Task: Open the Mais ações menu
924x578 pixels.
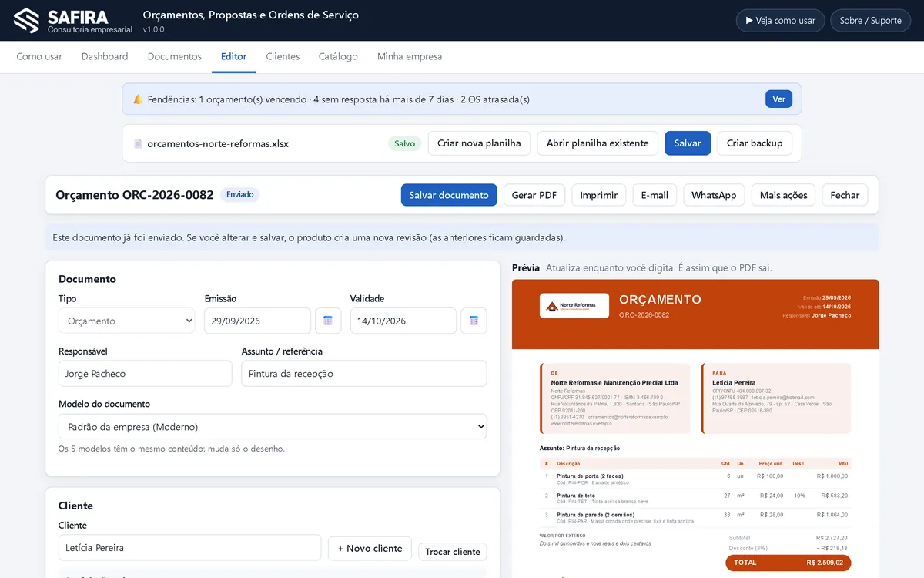Action: click(784, 195)
